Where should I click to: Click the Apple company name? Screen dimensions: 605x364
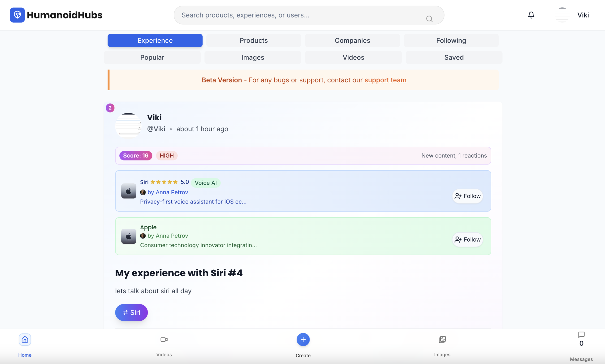(148, 227)
